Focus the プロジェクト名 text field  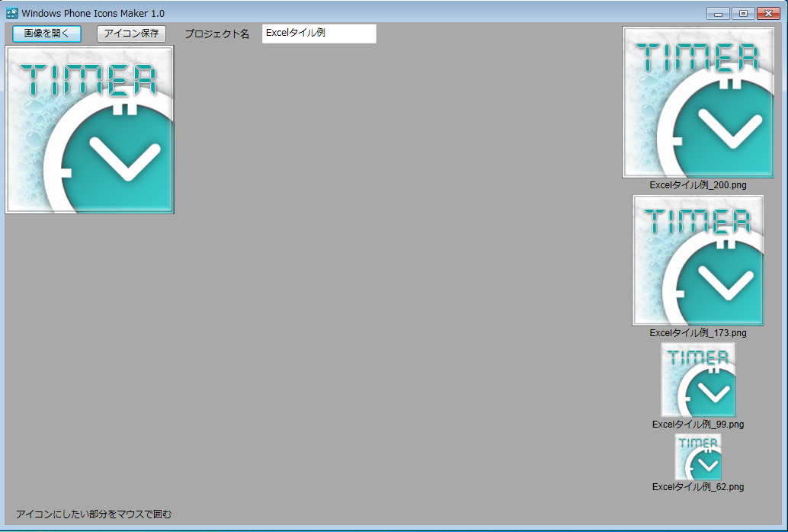319,34
